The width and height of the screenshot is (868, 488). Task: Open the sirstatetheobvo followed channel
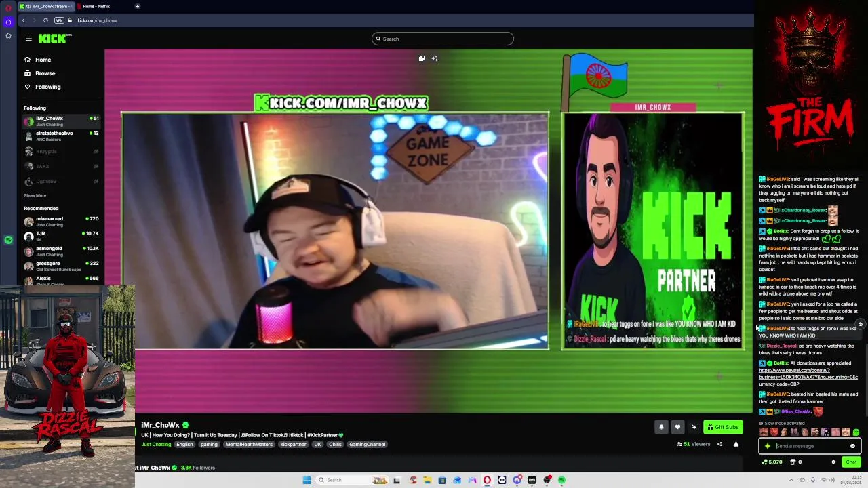61,136
